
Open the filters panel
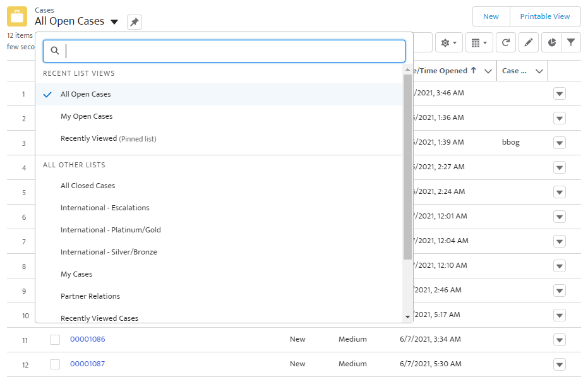[571, 42]
